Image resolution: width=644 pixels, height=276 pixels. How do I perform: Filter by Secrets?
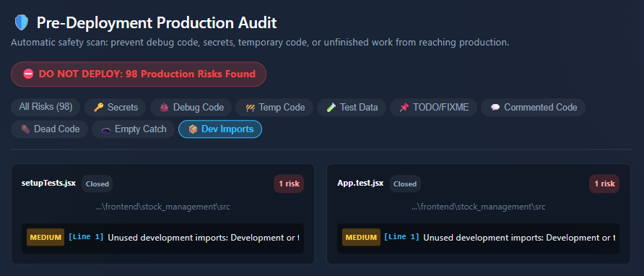(115, 108)
